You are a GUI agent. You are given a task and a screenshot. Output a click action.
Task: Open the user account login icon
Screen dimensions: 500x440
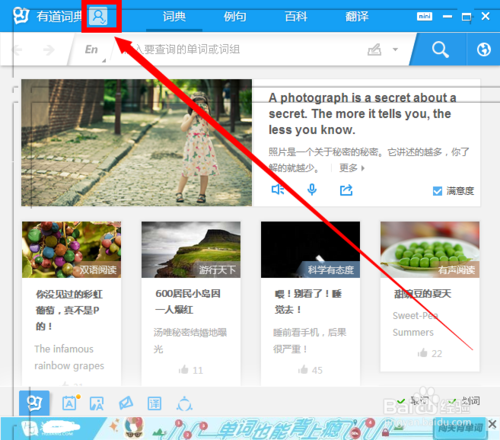(98, 16)
